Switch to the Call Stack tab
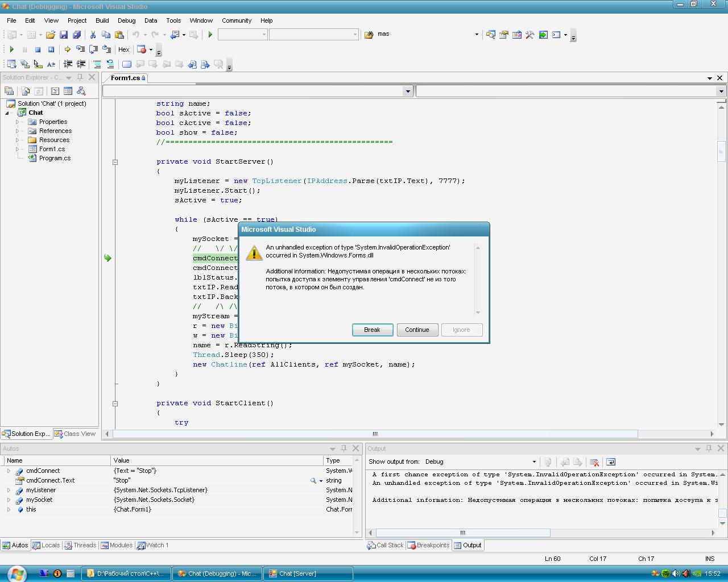The image size is (728, 582). point(386,545)
